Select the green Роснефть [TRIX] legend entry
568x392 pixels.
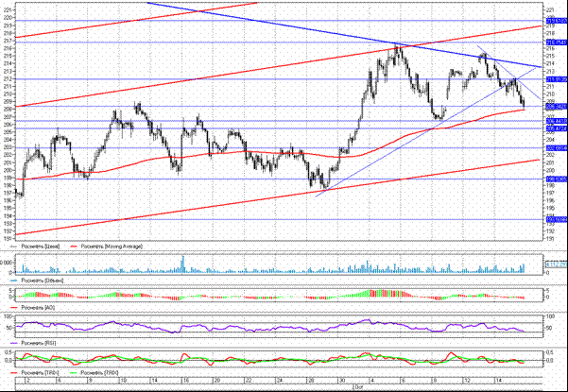[104, 373]
